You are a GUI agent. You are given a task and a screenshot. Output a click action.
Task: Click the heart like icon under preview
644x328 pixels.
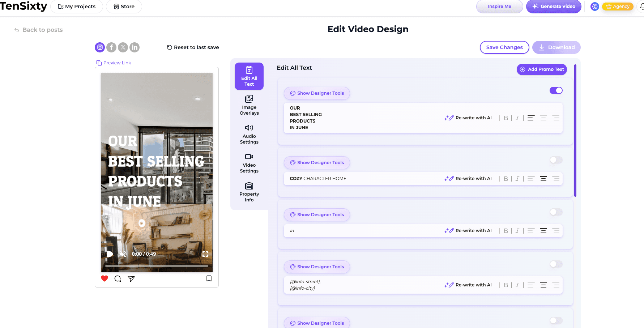point(105,278)
